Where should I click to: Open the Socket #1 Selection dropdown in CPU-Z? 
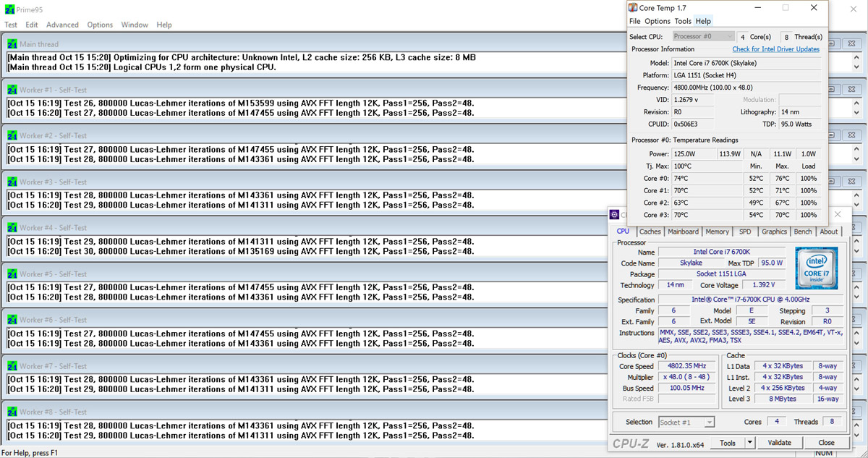(x=686, y=422)
